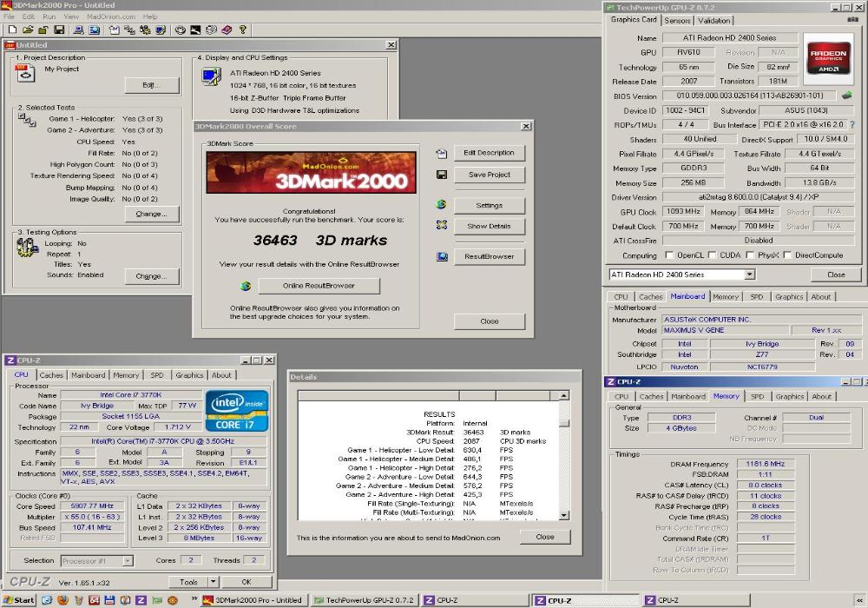868x608 pixels.
Task: Open the Caches tab in the CPU window
Action: click(51, 375)
